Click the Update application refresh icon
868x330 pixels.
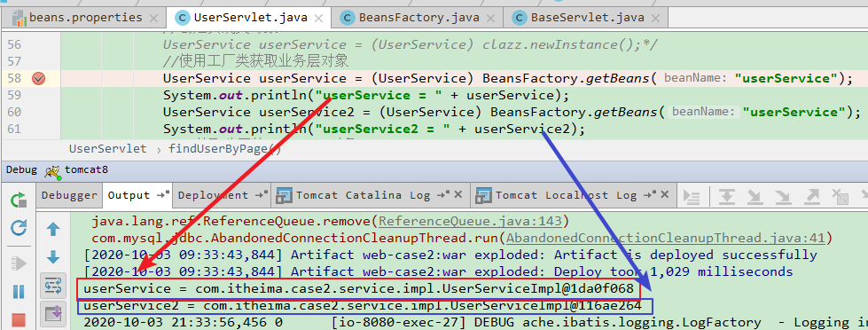19,228
